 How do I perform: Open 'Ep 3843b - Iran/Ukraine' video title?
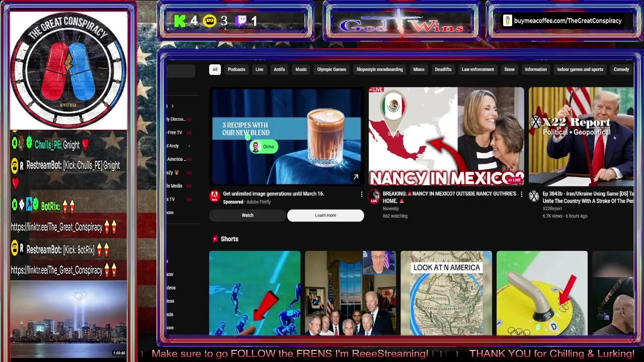coord(588,197)
